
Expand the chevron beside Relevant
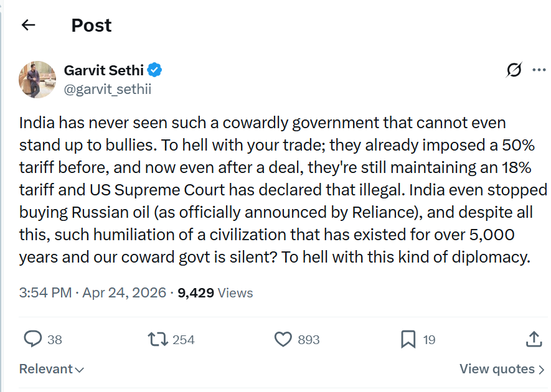click(x=80, y=370)
